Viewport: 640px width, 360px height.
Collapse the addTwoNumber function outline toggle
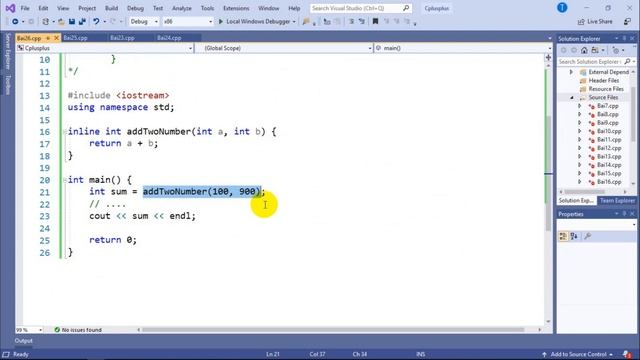64,132
